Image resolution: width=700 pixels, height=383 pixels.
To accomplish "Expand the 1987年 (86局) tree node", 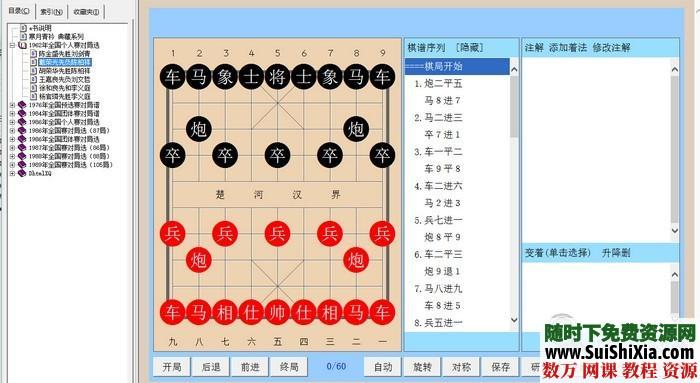I will pyautogui.click(x=12, y=148).
